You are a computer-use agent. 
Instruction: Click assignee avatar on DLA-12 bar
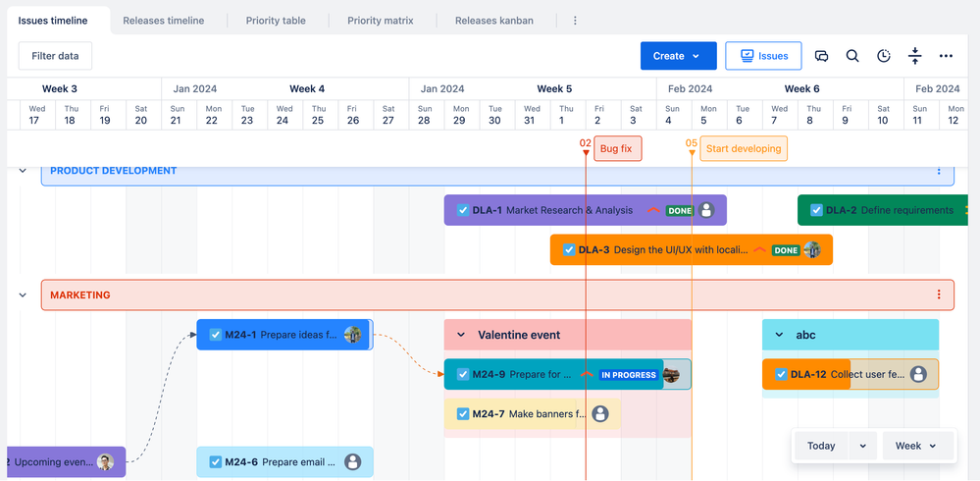click(x=918, y=374)
